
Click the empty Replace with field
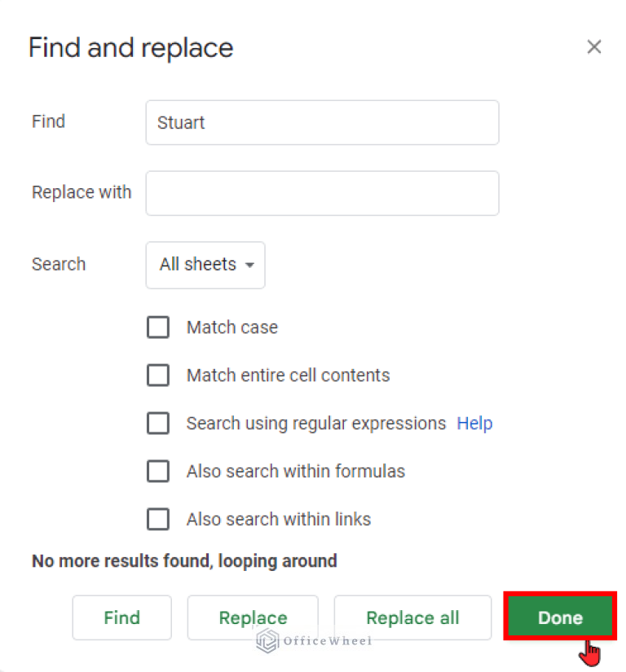[x=322, y=193]
